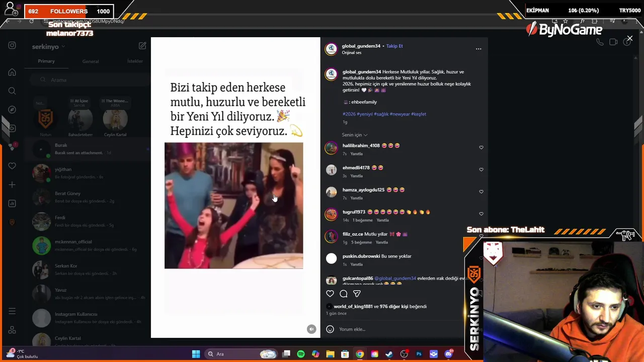Open Discord from the taskbar
Image resolution: width=644 pixels, height=362 pixels.
coord(448,354)
